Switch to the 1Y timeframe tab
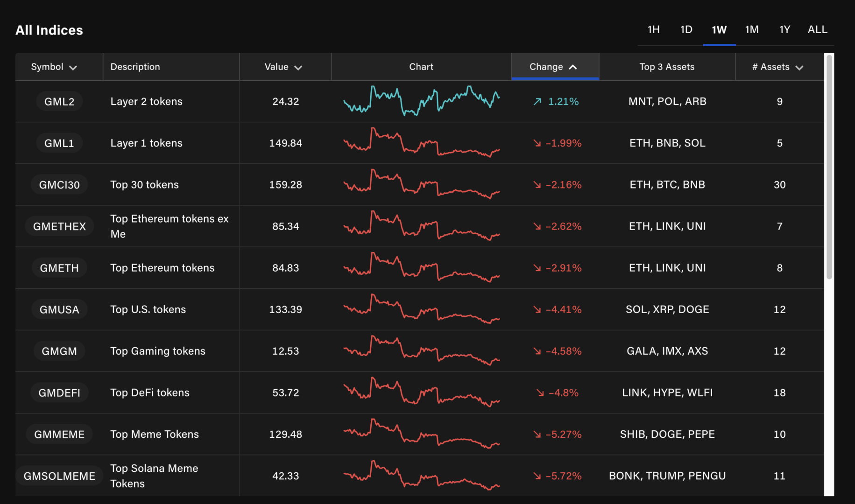855x504 pixels. [x=784, y=29]
